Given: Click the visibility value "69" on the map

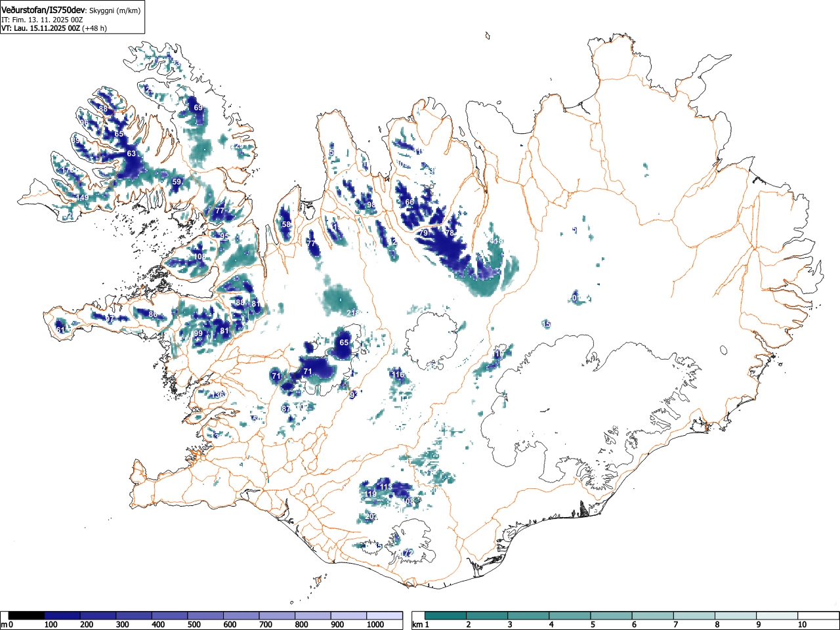Looking at the screenshot, I should (x=198, y=108).
